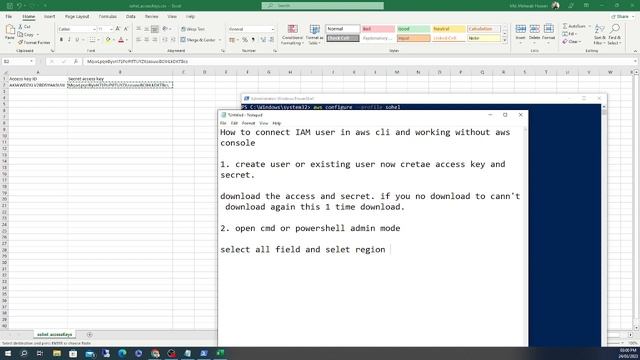Open Format as Table gallery

pos(314,35)
